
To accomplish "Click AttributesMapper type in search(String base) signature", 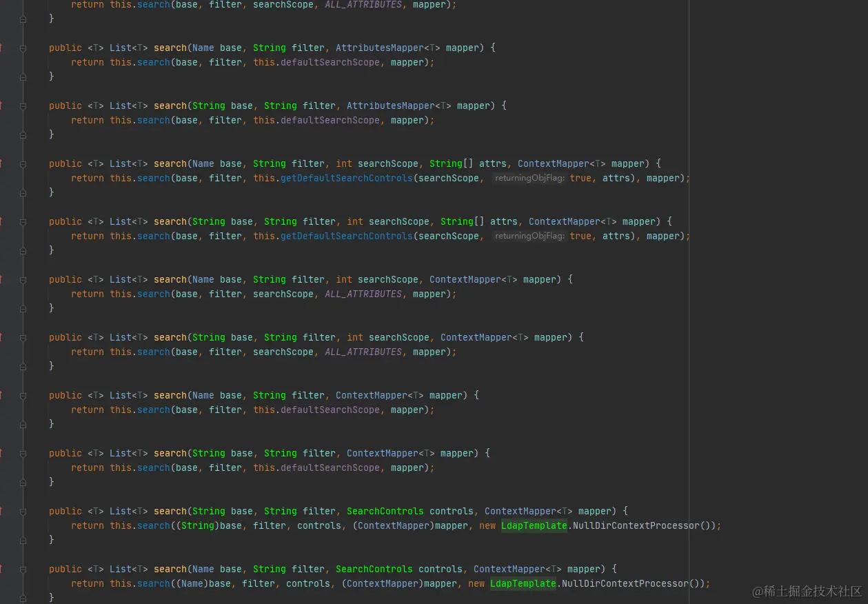I will point(391,106).
